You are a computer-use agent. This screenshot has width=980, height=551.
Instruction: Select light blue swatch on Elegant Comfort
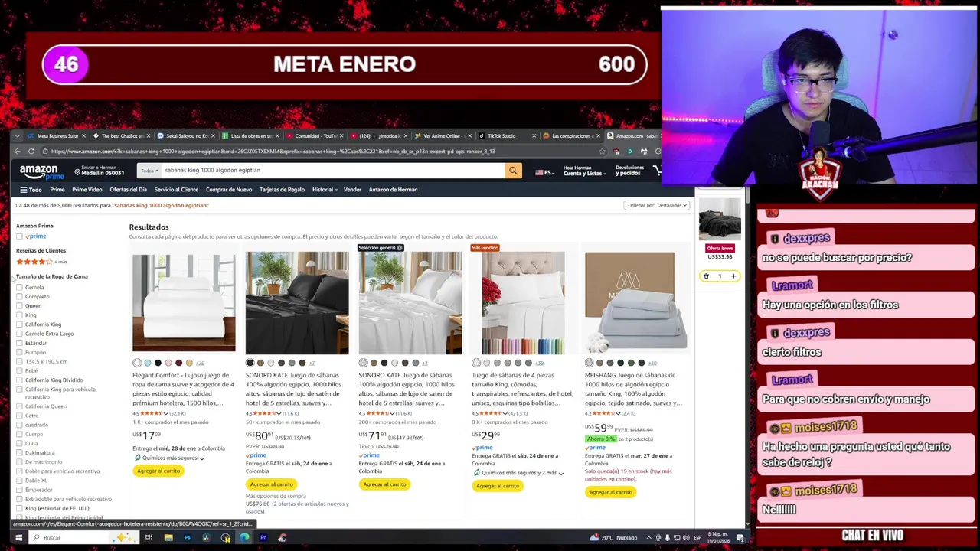[x=148, y=364]
